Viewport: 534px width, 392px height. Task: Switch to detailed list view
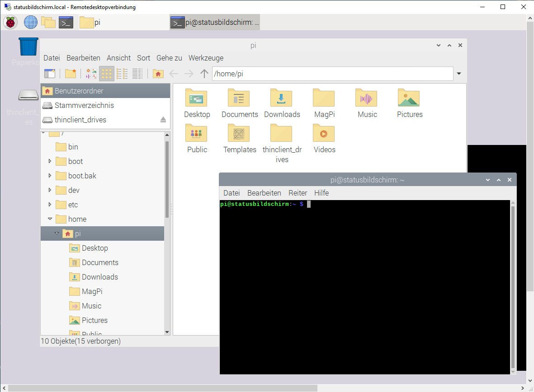coord(137,74)
